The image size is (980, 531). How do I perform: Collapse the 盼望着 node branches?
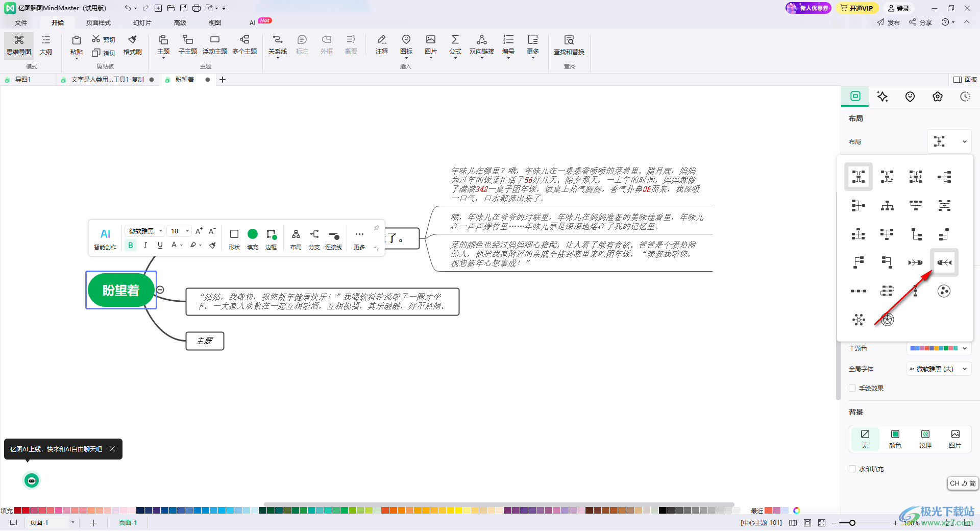coord(160,289)
